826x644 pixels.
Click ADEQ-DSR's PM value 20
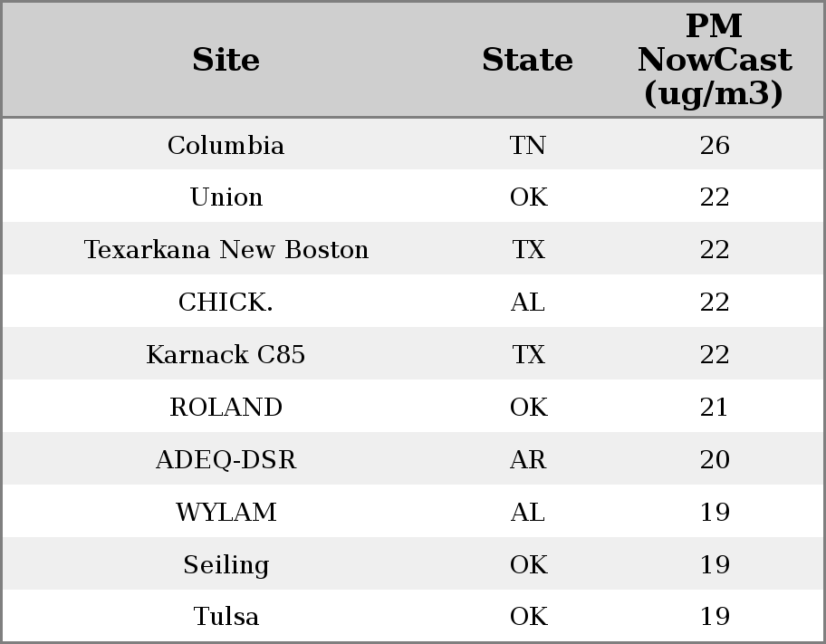click(715, 460)
